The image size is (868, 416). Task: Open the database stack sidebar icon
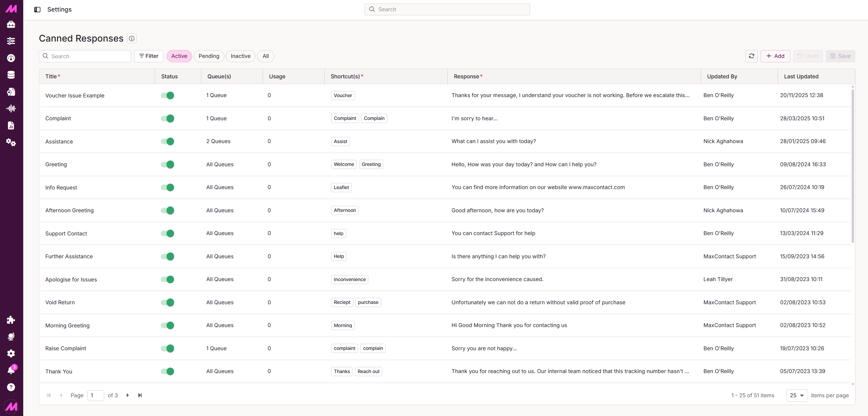click(x=11, y=75)
